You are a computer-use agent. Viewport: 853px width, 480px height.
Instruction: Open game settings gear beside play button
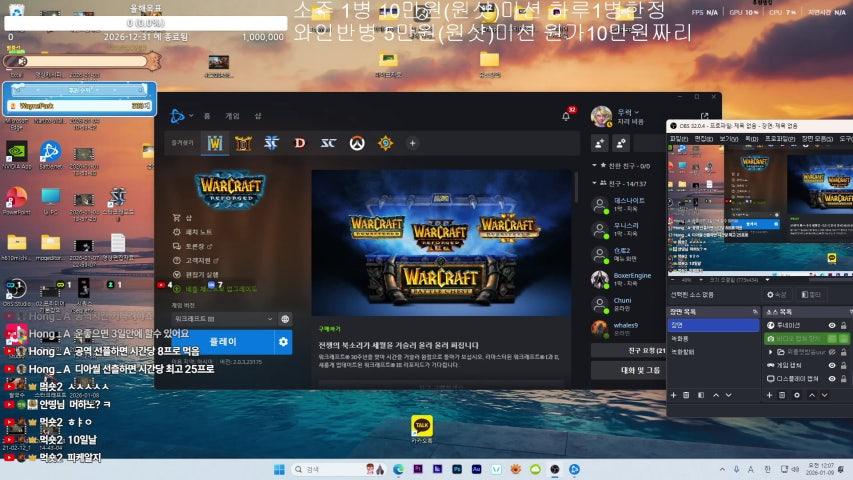tap(283, 342)
